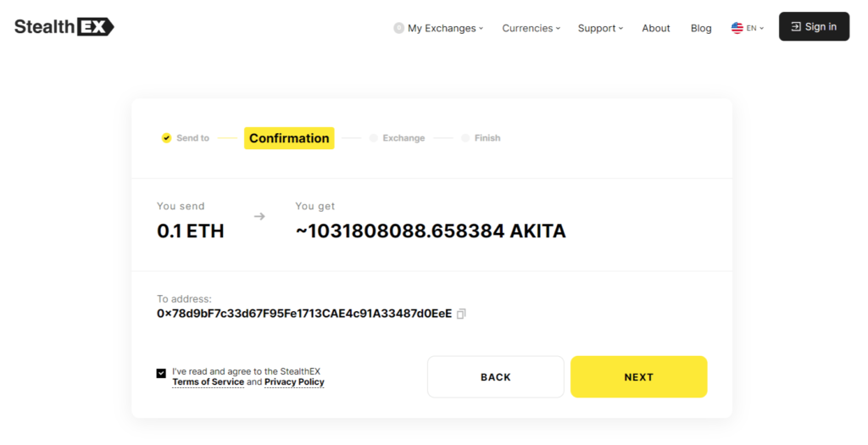This screenshot has width=868, height=445.
Task: Click the yellow NEXT button
Action: pyautogui.click(x=639, y=377)
